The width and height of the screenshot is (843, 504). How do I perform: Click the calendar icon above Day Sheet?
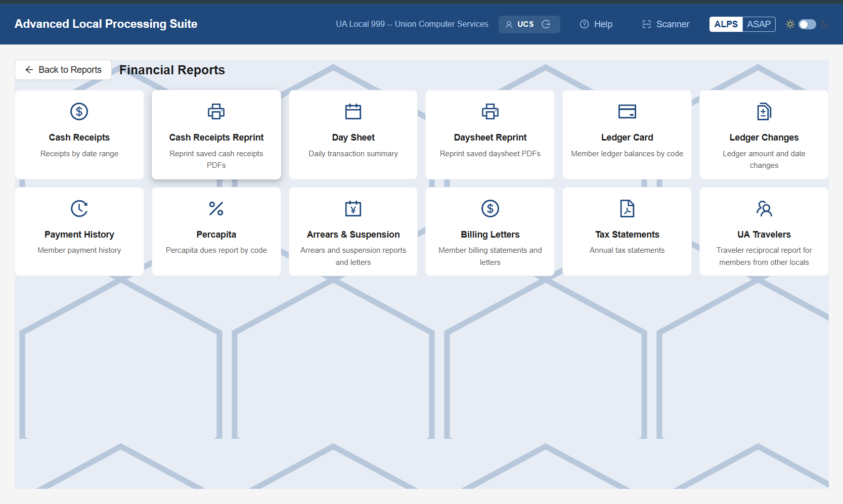[353, 111]
